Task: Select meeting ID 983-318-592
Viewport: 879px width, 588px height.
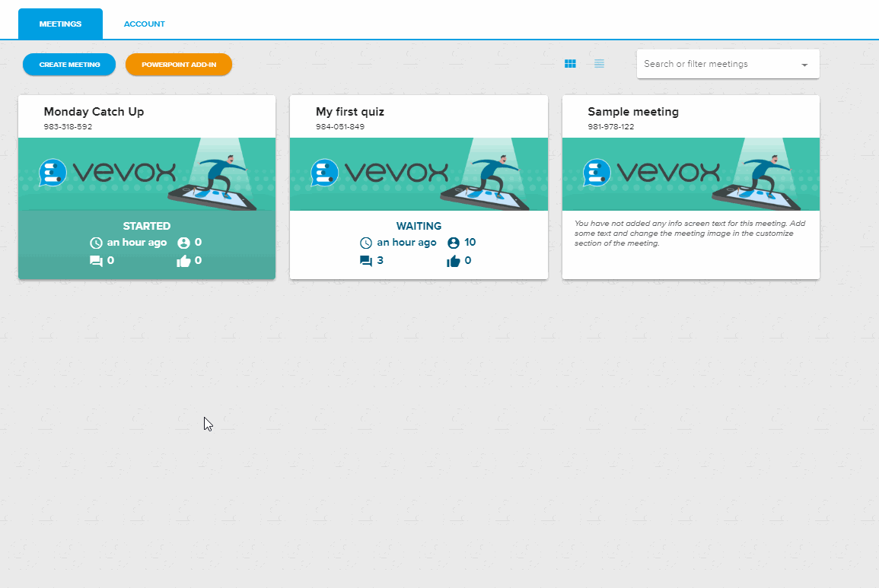Action: 68,127
